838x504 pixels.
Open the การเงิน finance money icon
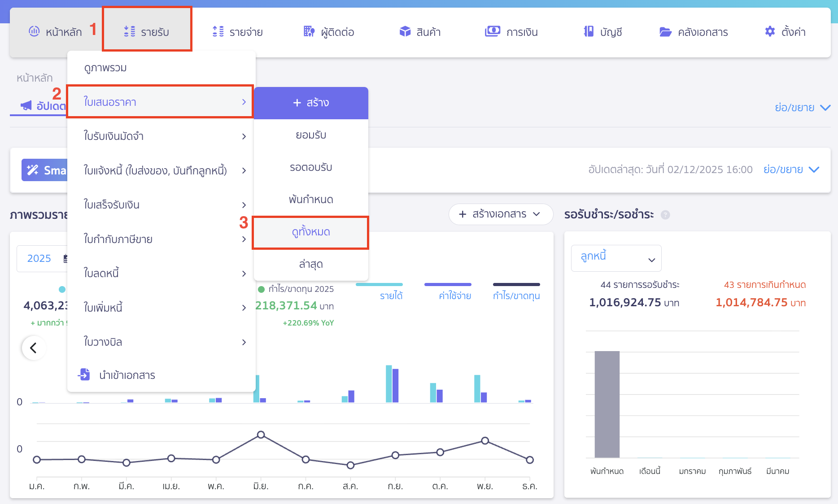coord(492,32)
